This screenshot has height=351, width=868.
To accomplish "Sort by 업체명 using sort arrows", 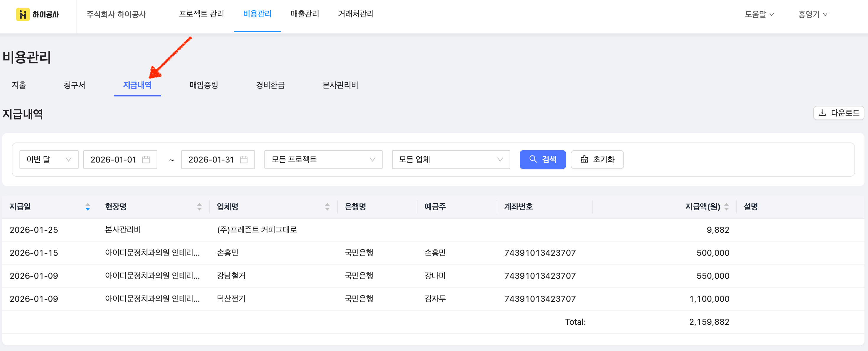I will click(x=327, y=207).
